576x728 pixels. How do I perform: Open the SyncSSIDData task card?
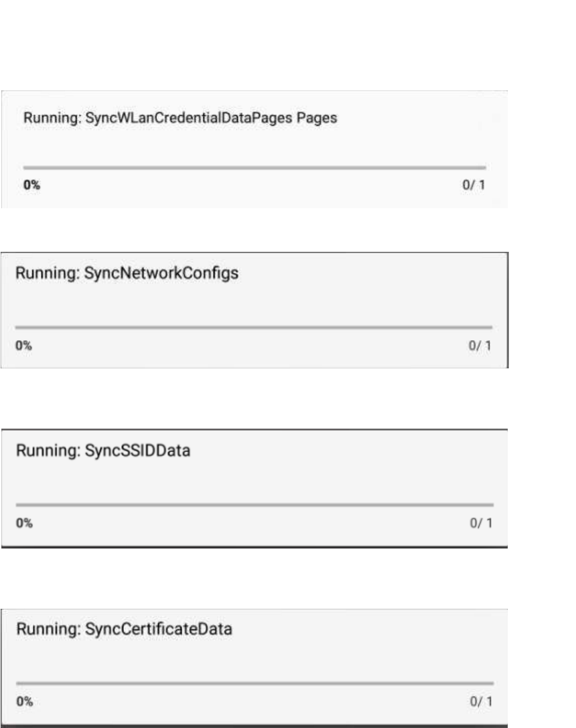255,488
